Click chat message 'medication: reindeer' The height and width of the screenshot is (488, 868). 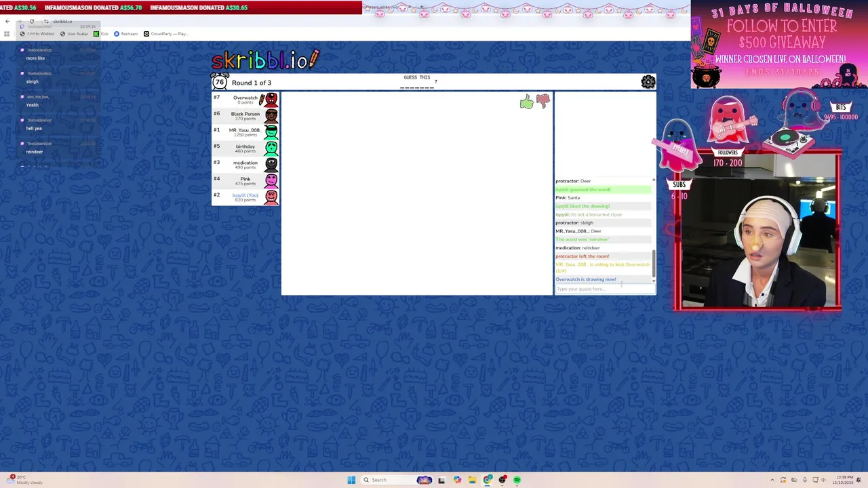pos(578,248)
